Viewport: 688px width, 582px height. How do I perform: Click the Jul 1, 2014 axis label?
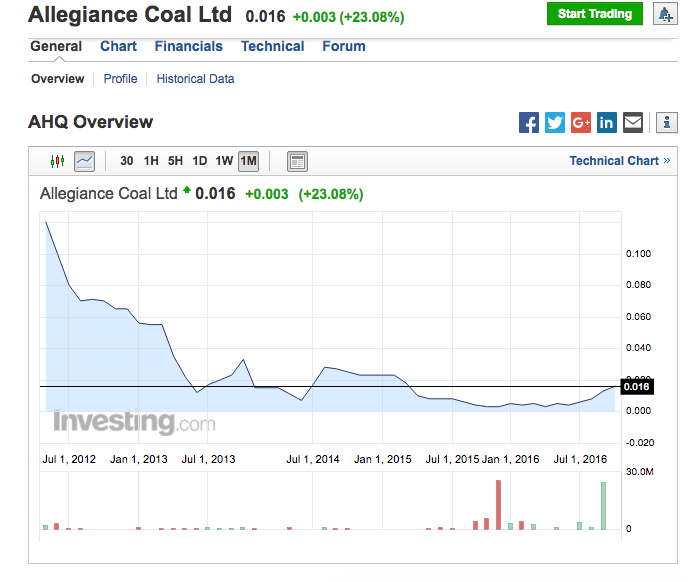pos(313,459)
